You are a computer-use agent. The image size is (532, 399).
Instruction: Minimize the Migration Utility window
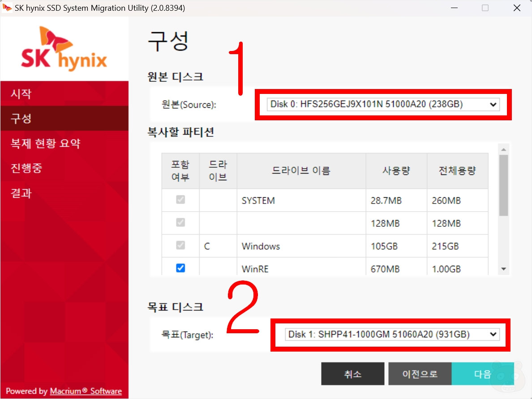[x=454, y=8]
